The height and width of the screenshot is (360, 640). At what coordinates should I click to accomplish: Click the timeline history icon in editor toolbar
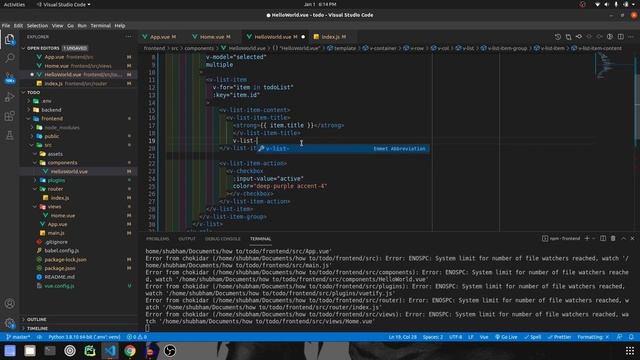(x=558, y=37)
